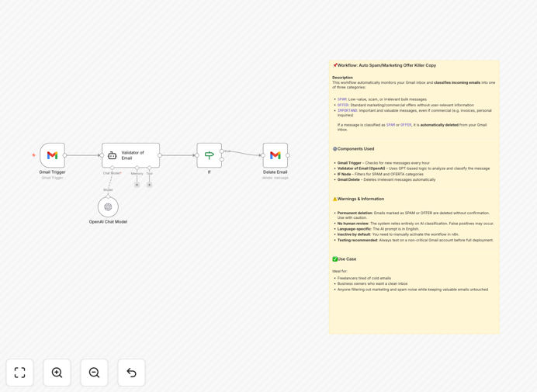
Task: Click the 'Gmail Delete' component bullet
Action: pyautogui.click(x=386, y=179)
